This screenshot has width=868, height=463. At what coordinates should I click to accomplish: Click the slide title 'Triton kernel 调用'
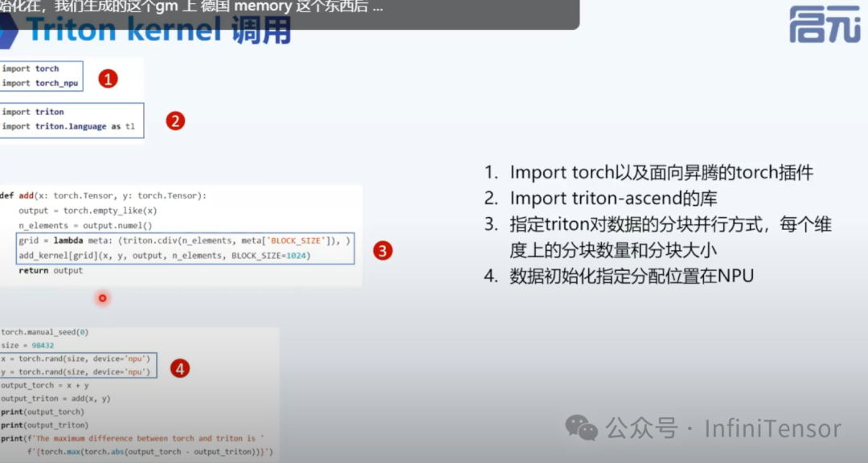click(x=159, y=31)
